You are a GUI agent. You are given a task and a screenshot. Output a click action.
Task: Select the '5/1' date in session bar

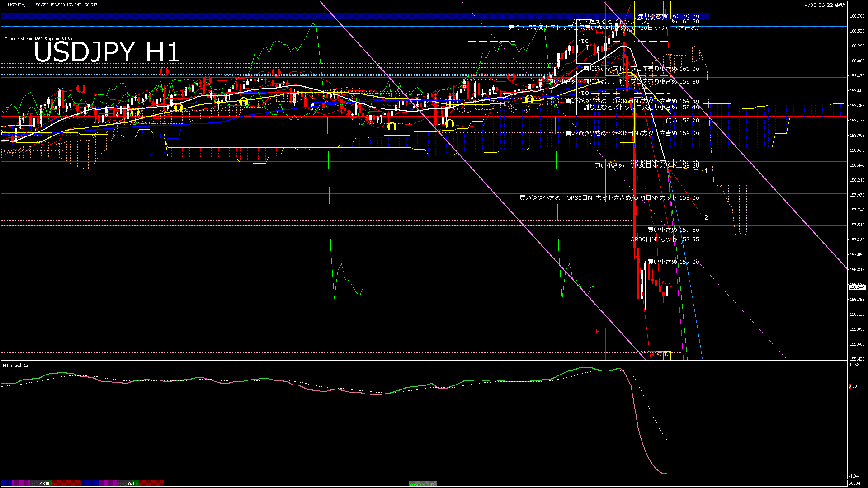tap(131, 483)
